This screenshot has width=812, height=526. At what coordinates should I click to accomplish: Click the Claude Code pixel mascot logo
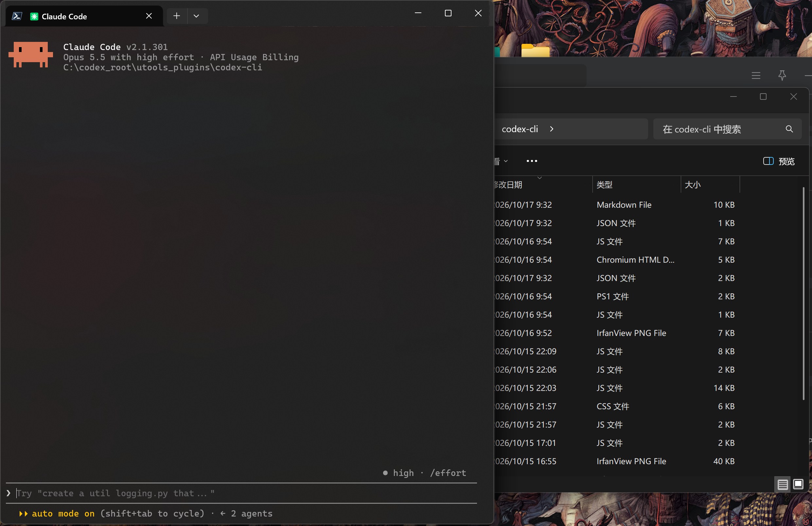31,55
